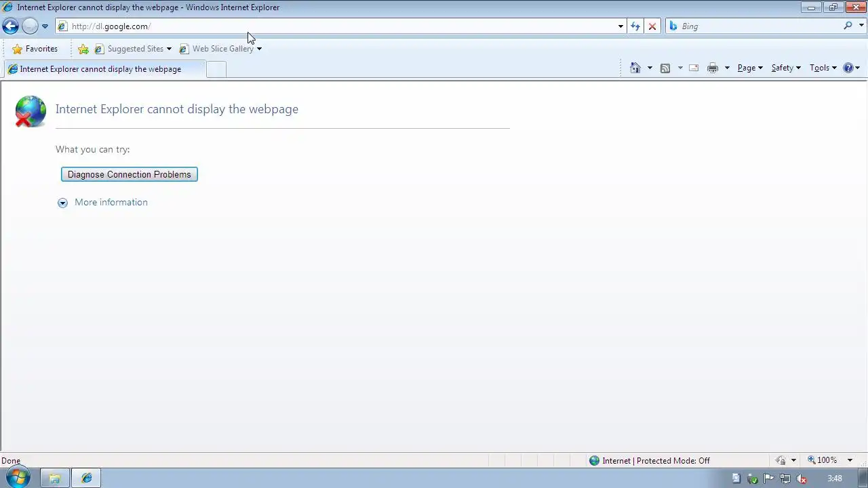Expand the More information section
868x488 pixels.
point(62,203)
